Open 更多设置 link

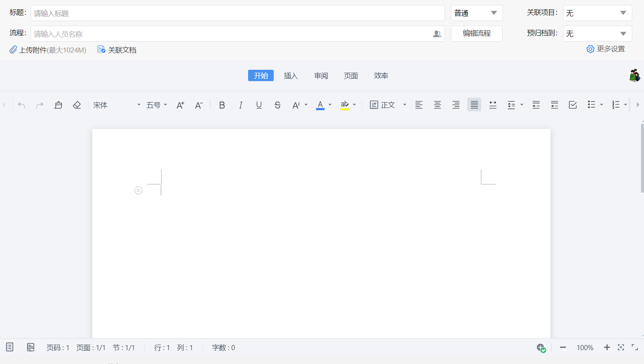pos(606,49)
